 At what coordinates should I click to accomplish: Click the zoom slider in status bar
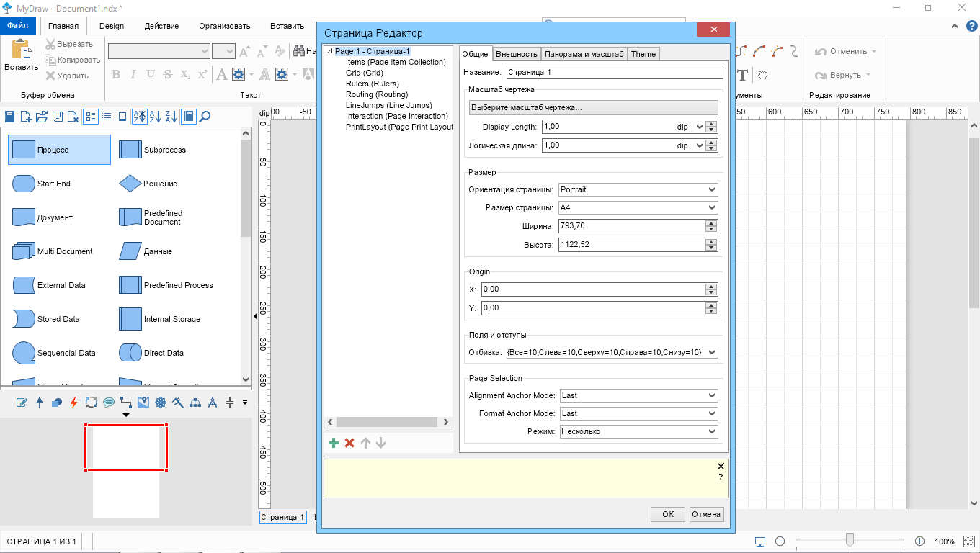click(850, 541)
